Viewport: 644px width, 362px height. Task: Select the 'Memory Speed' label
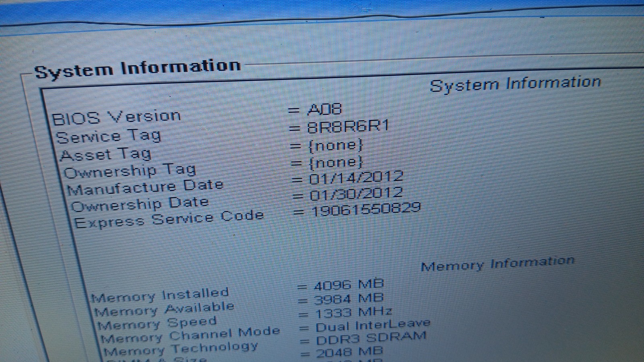[x=157, y=323]
